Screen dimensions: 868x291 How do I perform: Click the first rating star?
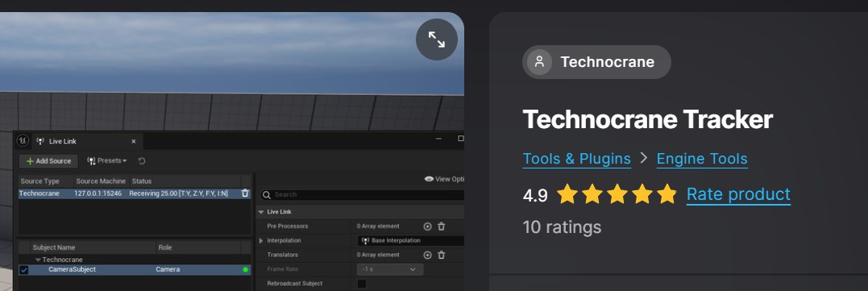pyautogui.click(x=567, y=194)
